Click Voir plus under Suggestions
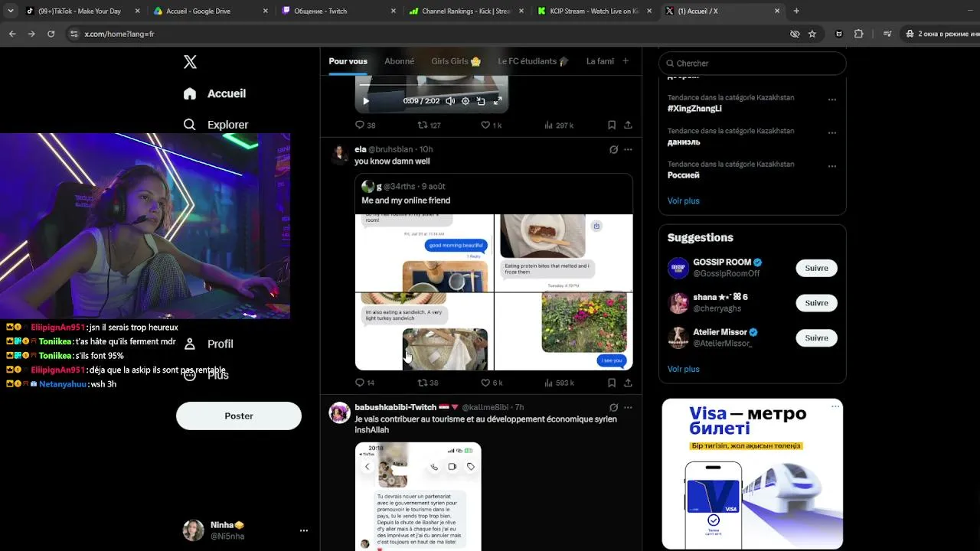The height and width of the screenshot is (551, 980). click(x=683, y=369)
